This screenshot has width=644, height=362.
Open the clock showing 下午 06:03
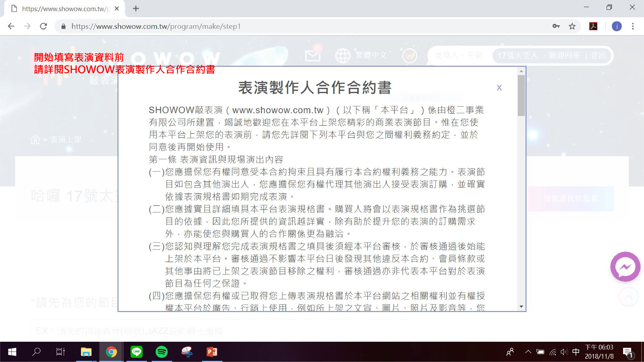tap(599, 352)
